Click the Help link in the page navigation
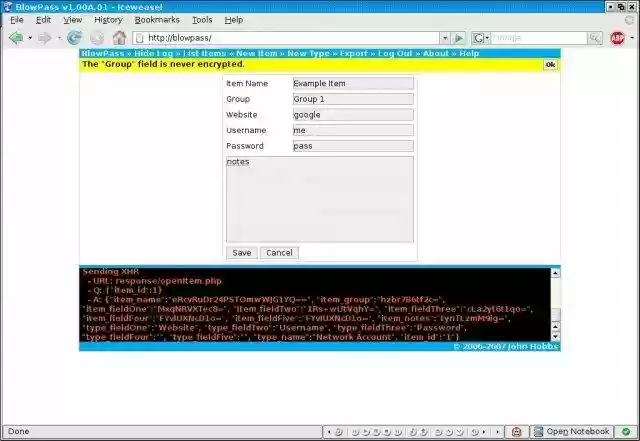640x441 pixels. pos(469,53)
